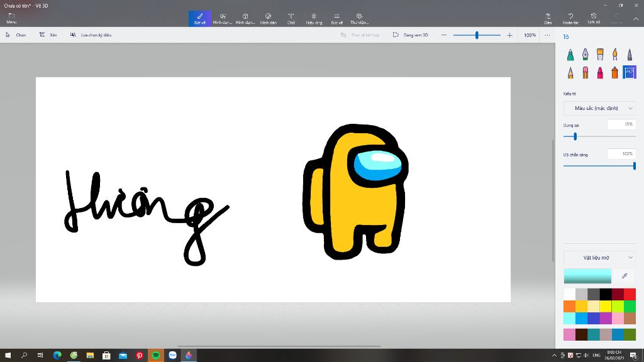
Task: Choose the green color swatch
Action: 630,306
